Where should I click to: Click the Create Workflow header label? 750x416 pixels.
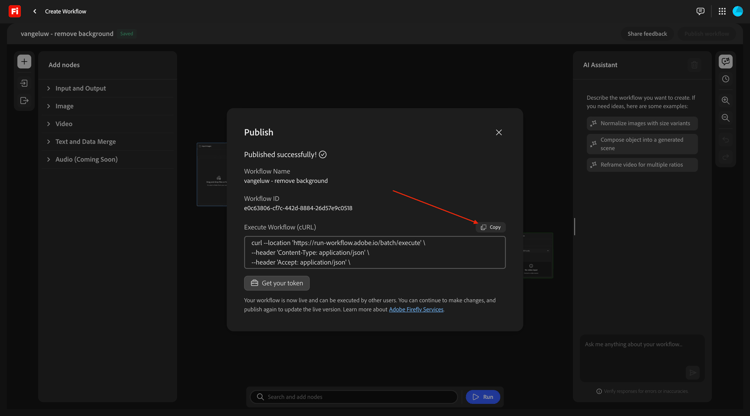pos(66,11)
